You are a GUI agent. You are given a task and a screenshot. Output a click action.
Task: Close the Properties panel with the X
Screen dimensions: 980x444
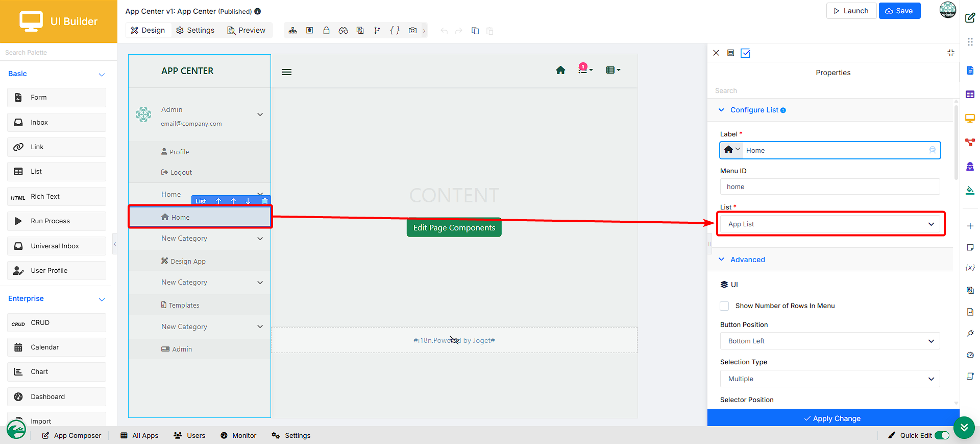tap(716, 53)
